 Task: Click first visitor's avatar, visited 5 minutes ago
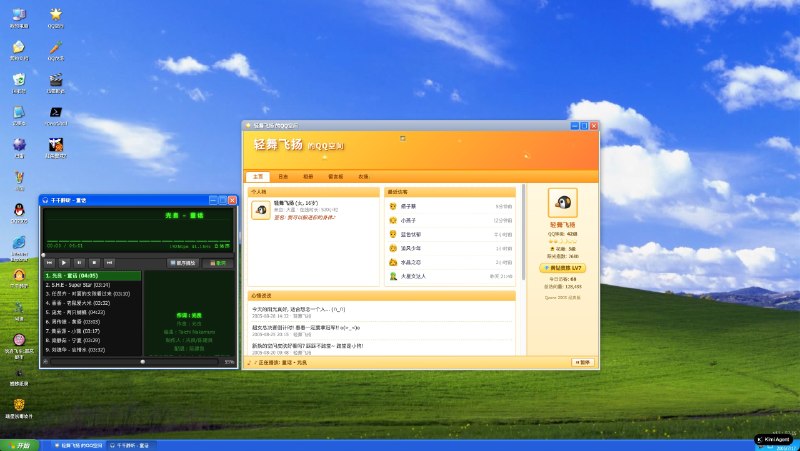coord(393,206)
